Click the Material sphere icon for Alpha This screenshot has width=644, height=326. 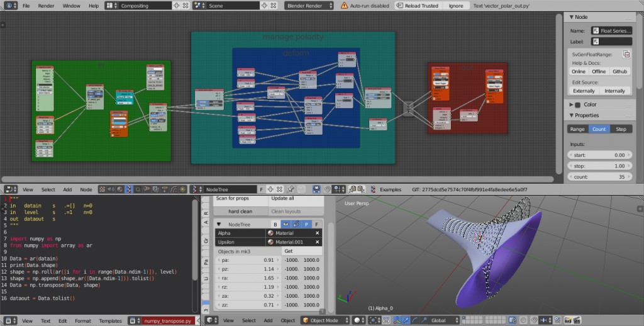pyautogui.click(x=270, y=233)
